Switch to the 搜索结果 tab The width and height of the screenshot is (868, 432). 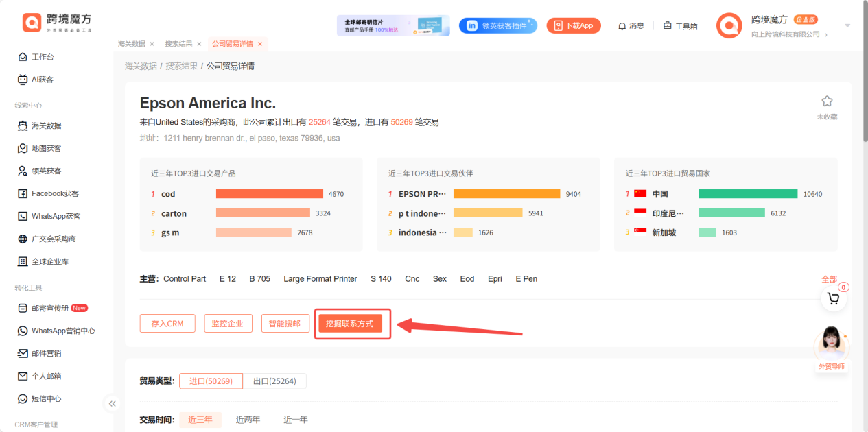click(179, 44)
